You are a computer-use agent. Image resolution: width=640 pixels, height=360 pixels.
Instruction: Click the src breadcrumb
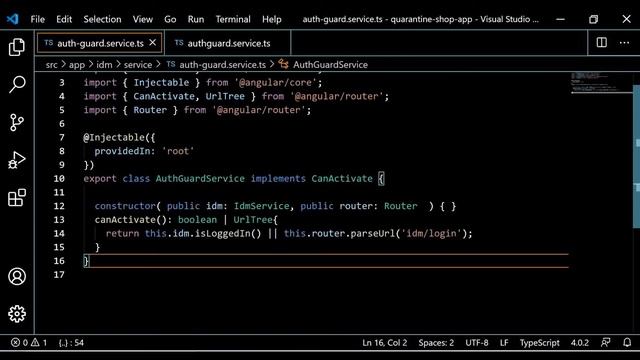coord(51,64)
